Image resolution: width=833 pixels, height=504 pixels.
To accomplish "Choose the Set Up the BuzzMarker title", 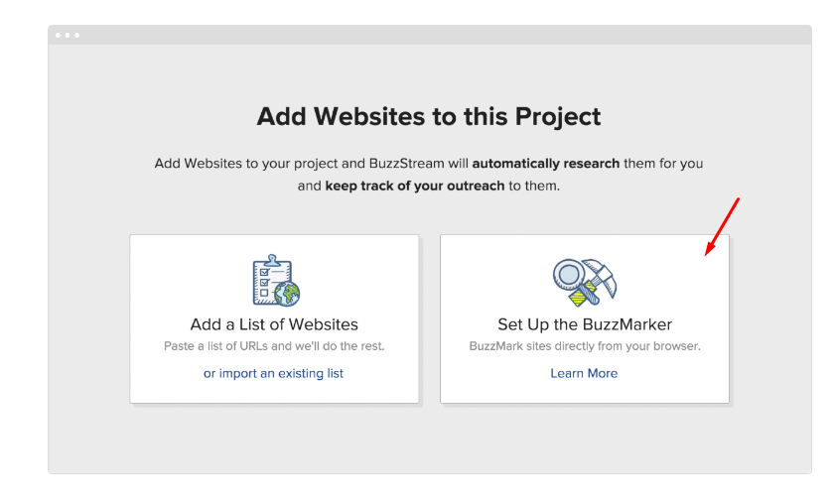I will tap(585, 324).
